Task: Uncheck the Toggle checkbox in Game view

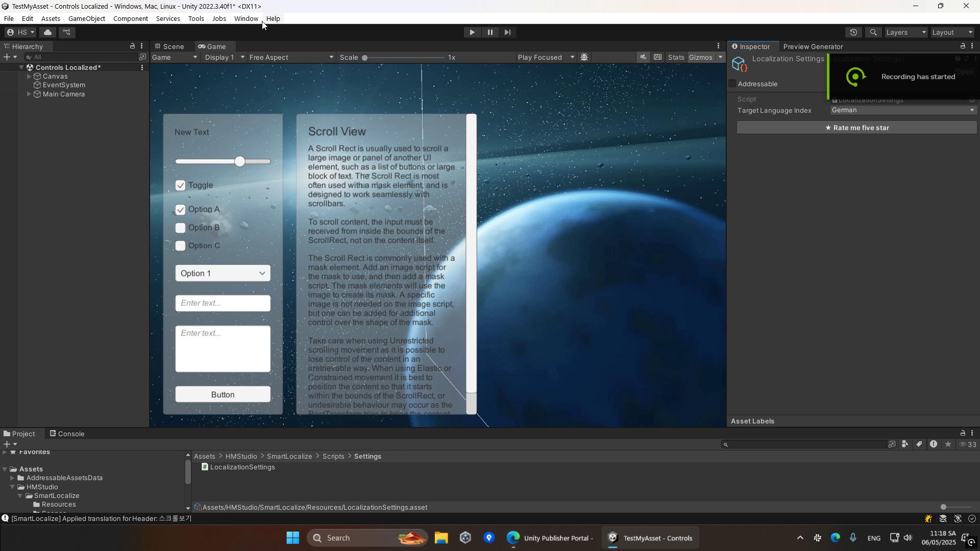Action: coord(180,185)
